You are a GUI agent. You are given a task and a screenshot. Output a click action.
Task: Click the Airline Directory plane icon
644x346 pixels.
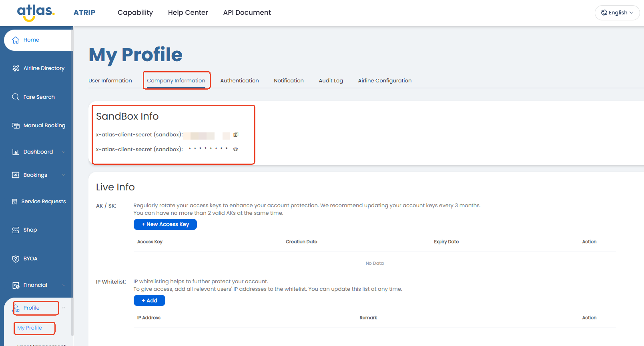coord(16,68)
